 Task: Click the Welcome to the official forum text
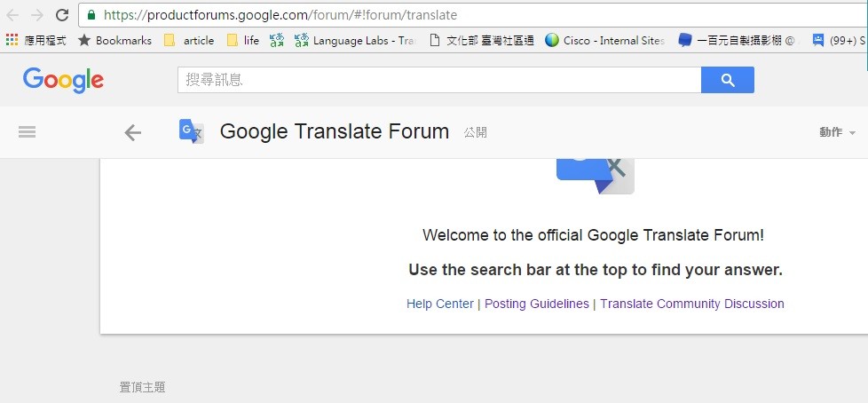coord(594,235)
